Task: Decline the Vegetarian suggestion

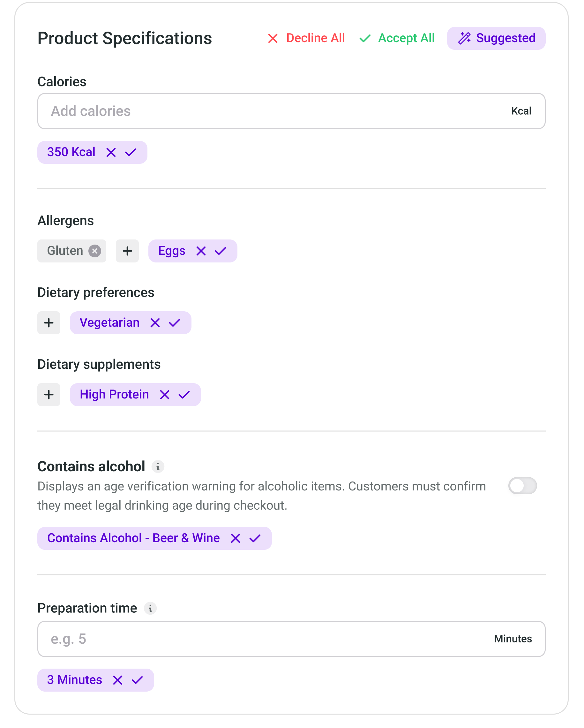Action: [155, 323]
